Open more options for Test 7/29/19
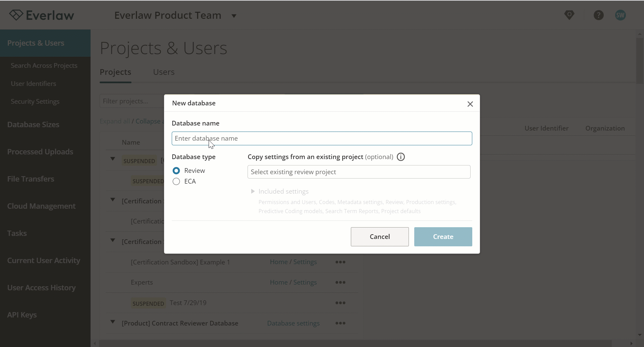644x347 pixels. point(340,303)
